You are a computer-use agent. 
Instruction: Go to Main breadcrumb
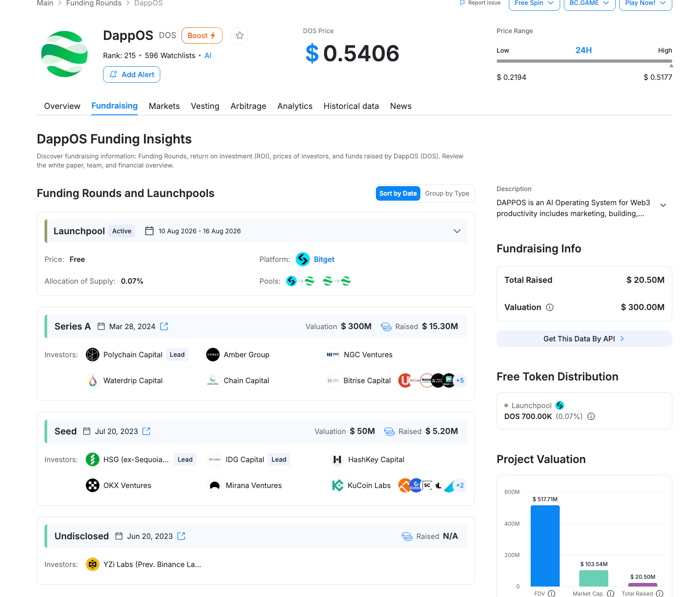coord(45,3)
